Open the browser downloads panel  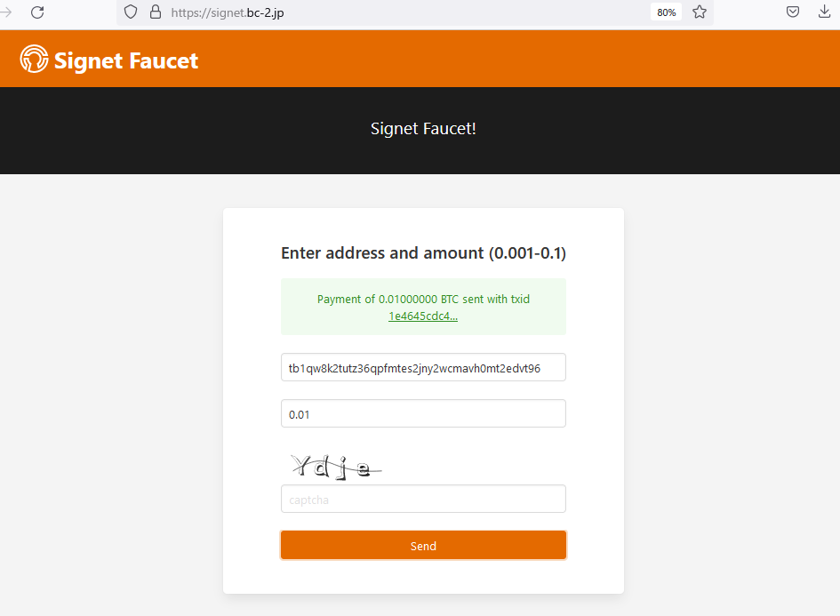[x=824, y=12]
